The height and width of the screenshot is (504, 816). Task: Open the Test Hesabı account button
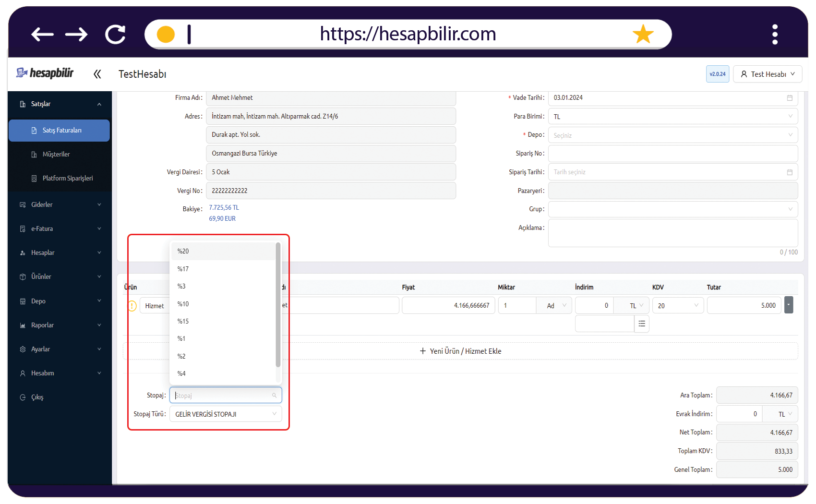point(768,74)
